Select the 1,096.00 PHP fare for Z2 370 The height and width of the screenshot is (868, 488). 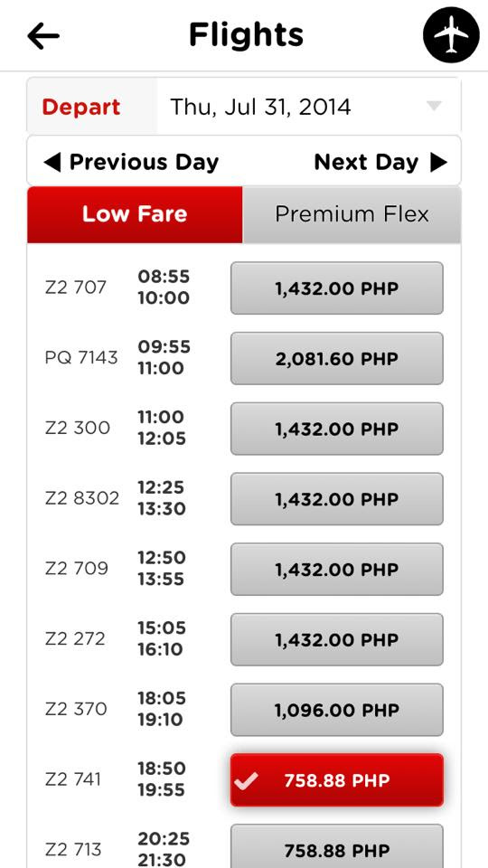coord(336,710)
